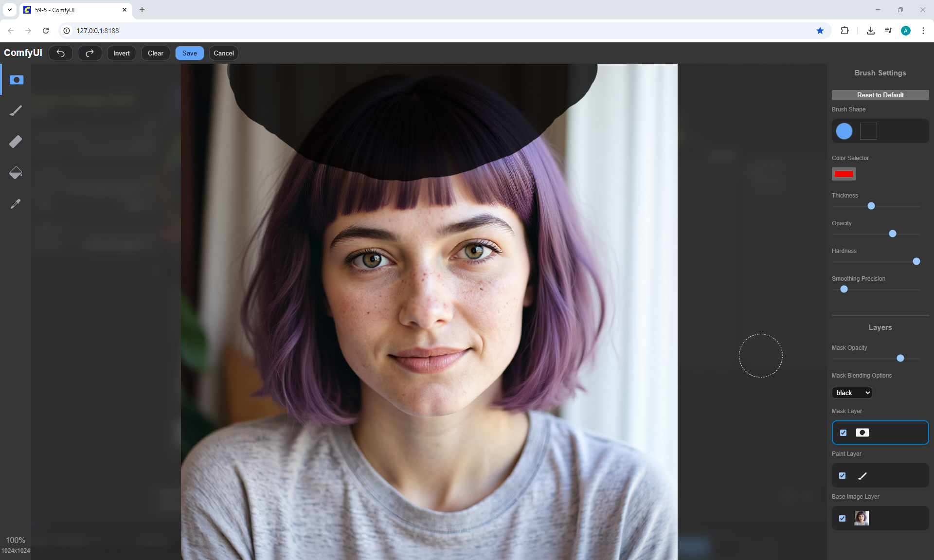This screenshot has width=934, height=560.
Task: Click the Invert button
Action: (122, 53)
